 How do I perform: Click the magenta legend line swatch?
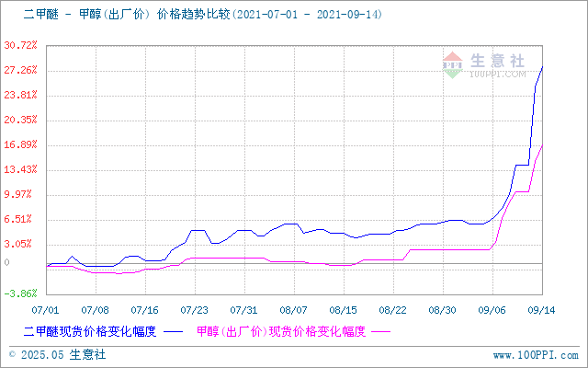pos(381,332)
